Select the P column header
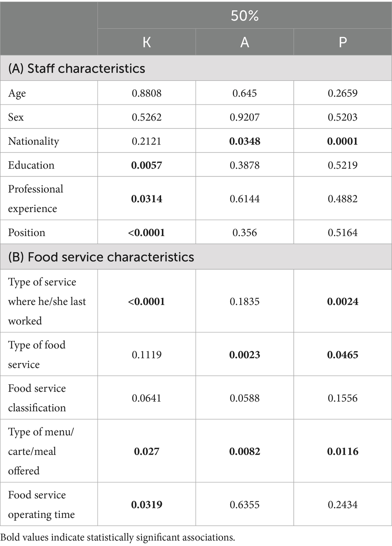This screenshot has width=392, height=546. coord(342,42)
